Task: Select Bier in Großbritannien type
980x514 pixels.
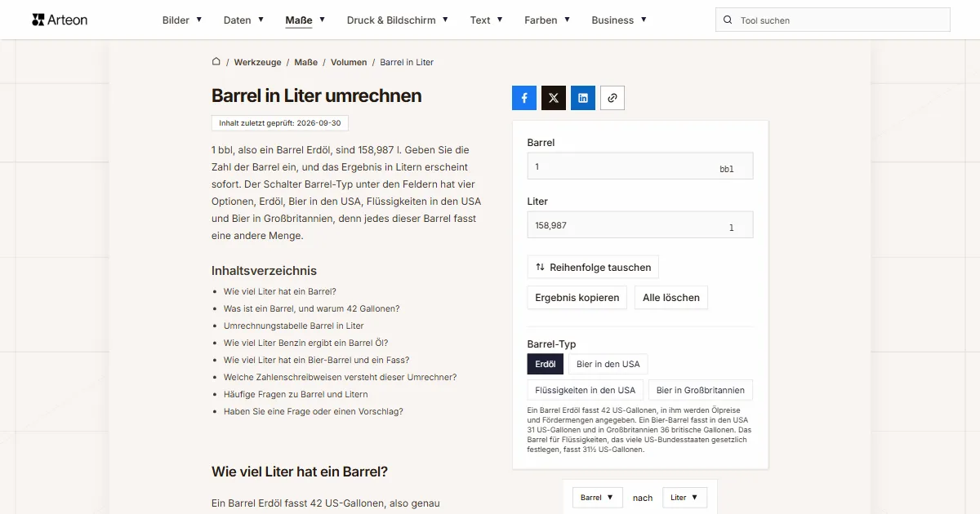Action: click(701, 390)
